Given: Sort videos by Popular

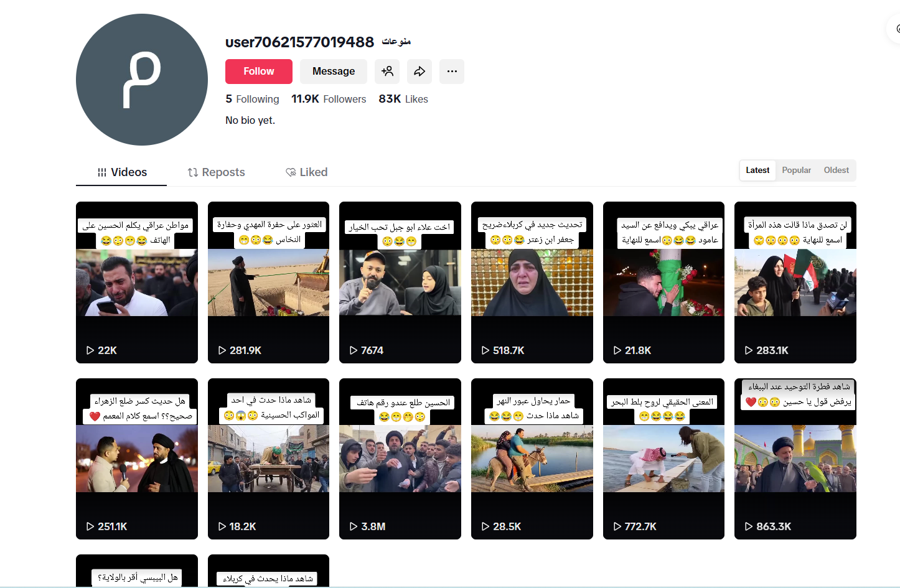Looking at the screenshot, I should point(796,170).
